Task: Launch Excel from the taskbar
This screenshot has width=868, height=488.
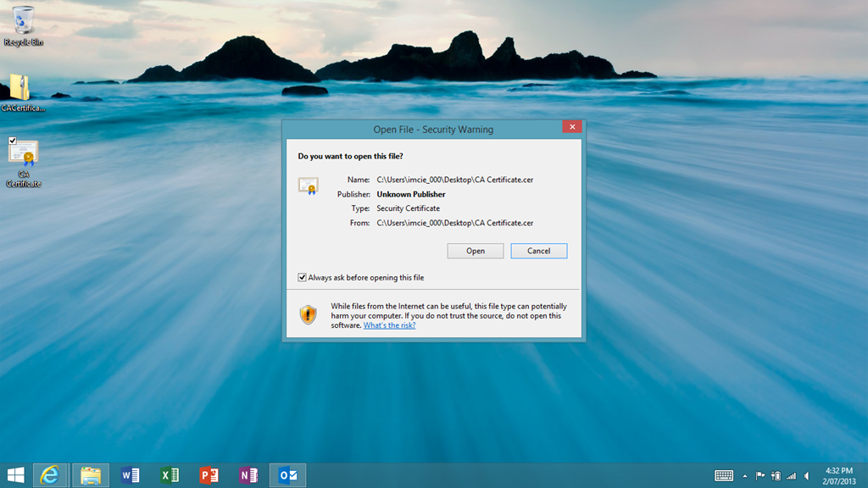Action: tap(170, 475)
